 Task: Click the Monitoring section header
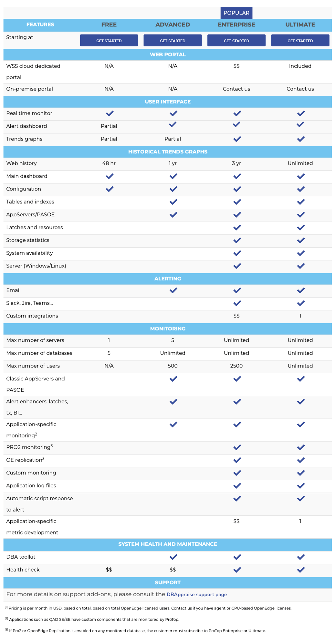click(168, 329)
